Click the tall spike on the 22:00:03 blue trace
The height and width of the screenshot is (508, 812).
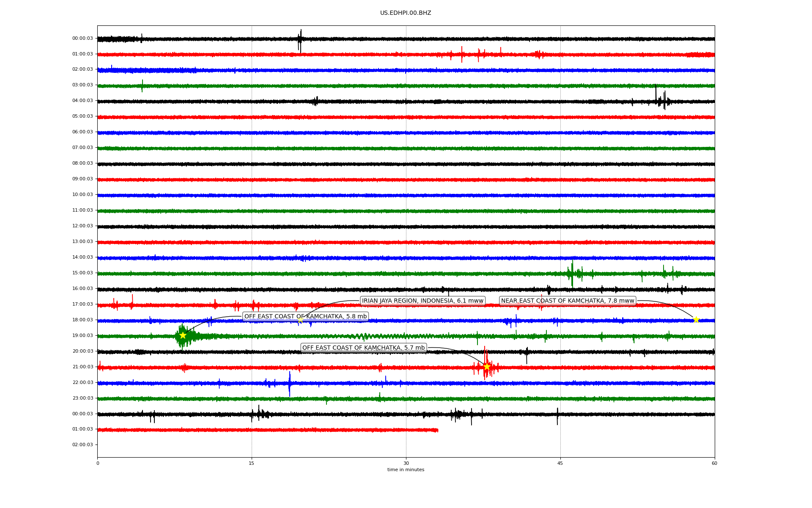tap(290, 383)
